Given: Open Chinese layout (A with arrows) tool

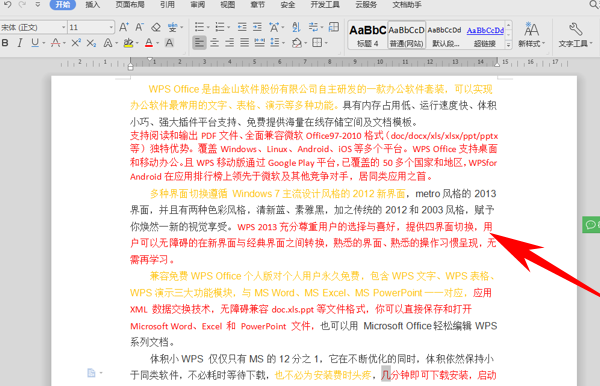Looking at the screenshot, I should coord(274,27).
